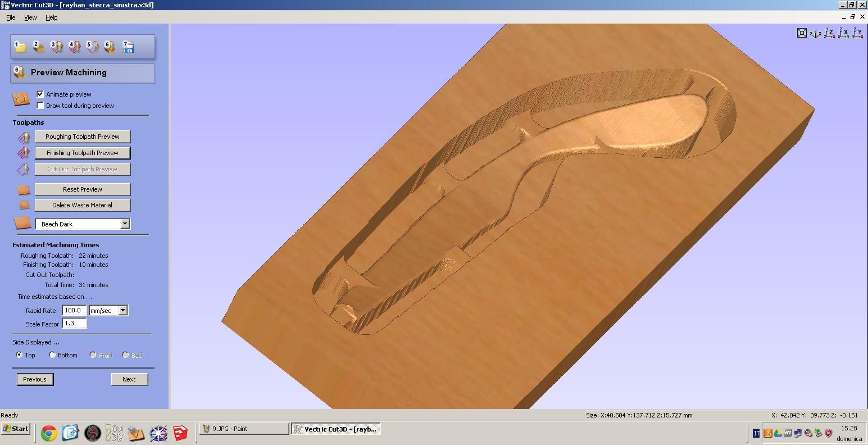Image resolution: width=868 pixels, height=445 pixels.
Task: Click the taskbar clock showing 15.28
Action: [849, 428]
